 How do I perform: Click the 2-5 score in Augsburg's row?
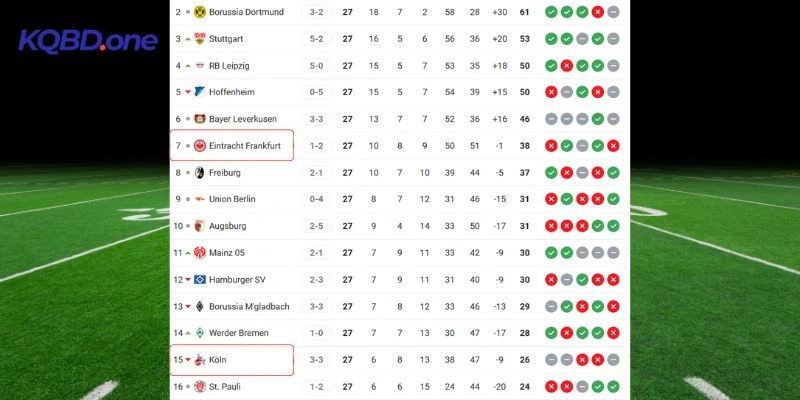(x=316, y=226)
